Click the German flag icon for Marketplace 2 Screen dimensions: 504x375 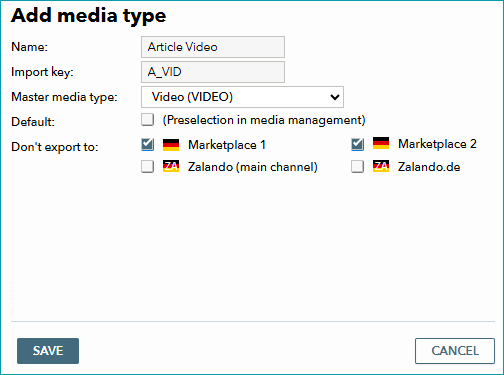point(381,143)
